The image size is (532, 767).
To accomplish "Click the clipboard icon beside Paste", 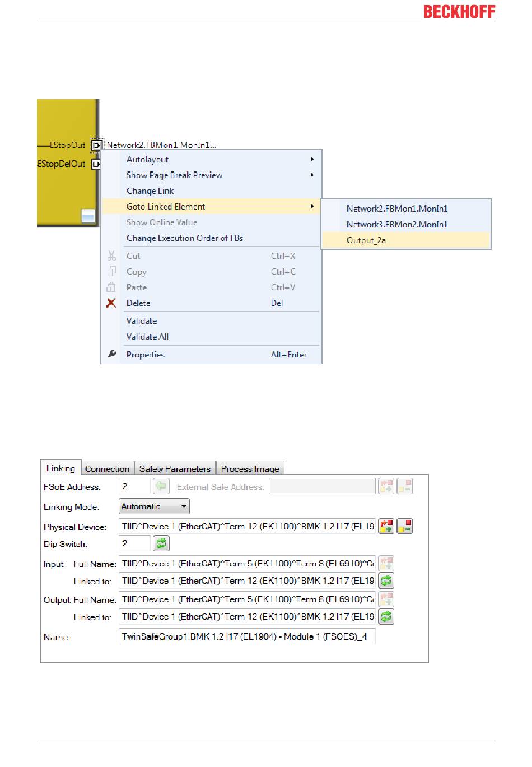I will [111, 287].
